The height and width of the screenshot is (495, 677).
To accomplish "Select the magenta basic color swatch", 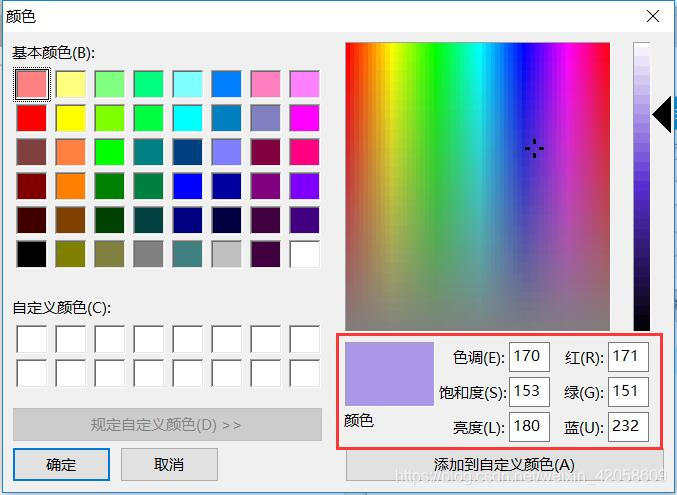I will pyautogui.click(x=304, y=118).
